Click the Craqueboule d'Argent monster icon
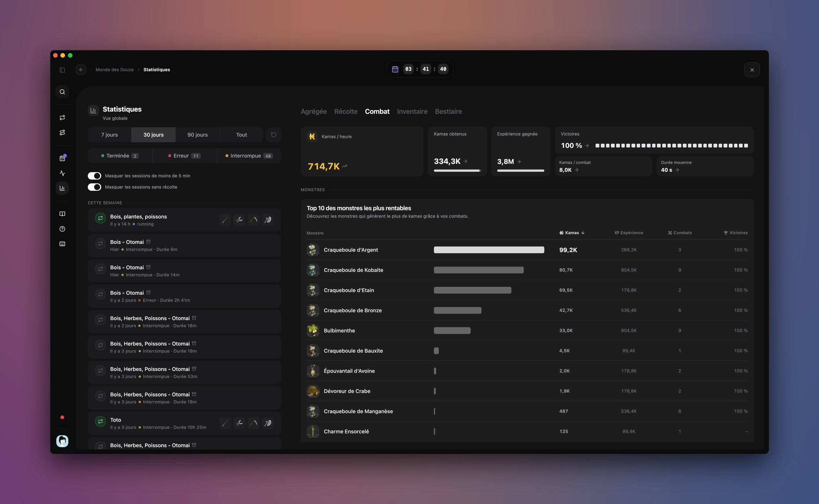Screen dimensions: 819x504 (x=313, y=250)
